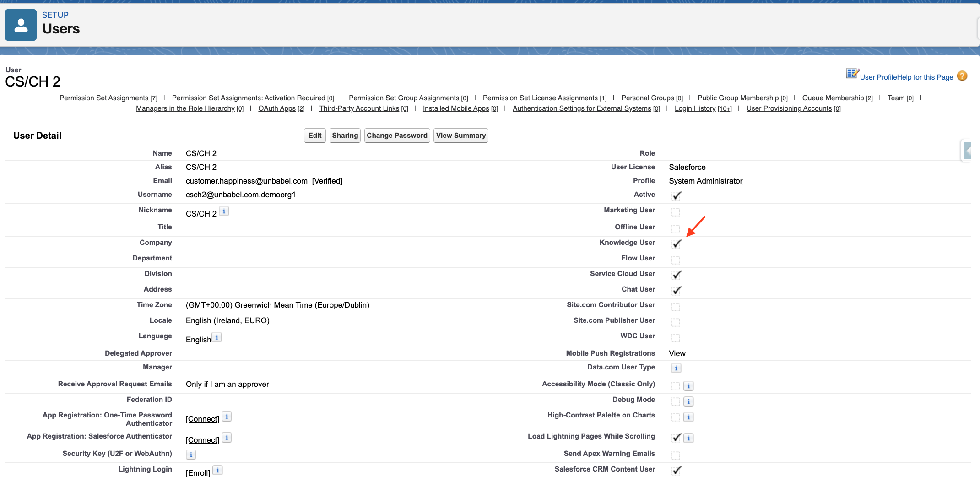The image size is (980, 477).
Task: Open the customer.happiness@unbabel.com email link
Action: tap(247, 181)
